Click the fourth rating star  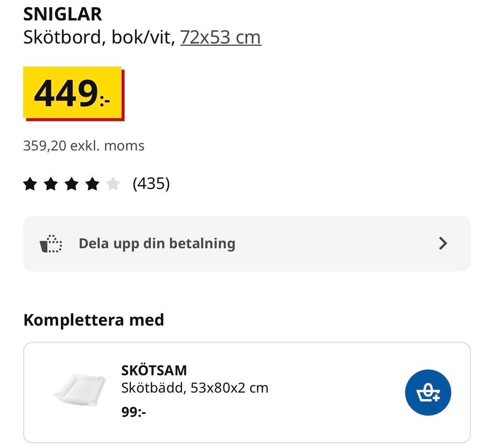click(x=92, y=184)
